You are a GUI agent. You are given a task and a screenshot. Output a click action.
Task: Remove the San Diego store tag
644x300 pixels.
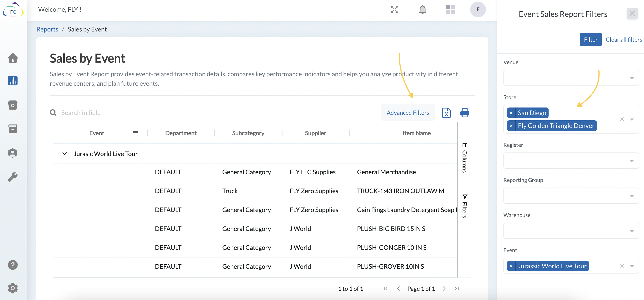point(511,113)
